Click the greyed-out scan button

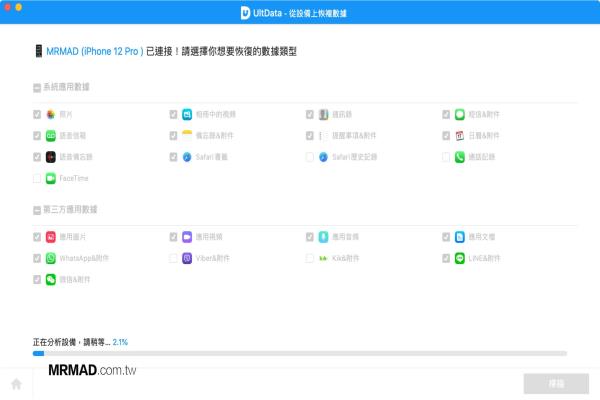coord(556,384)
